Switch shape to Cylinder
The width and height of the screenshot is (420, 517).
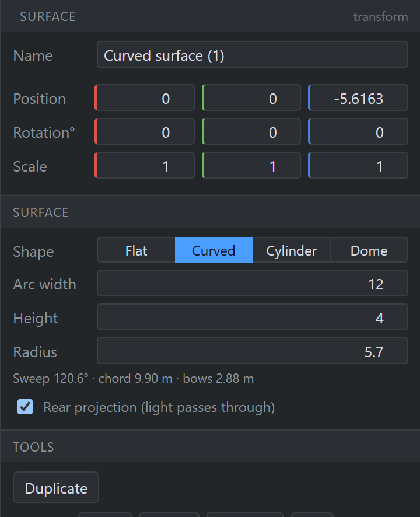click(292, 250)
